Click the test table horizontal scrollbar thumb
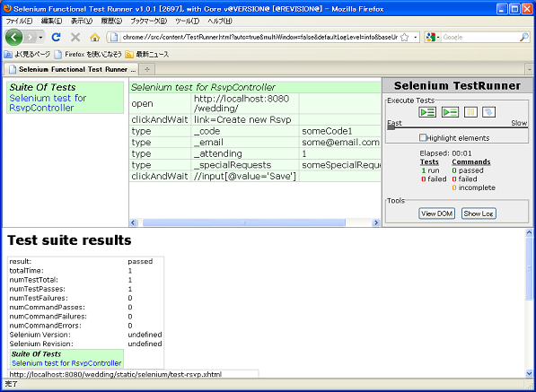This screenshot has height=392, width=536. pyautogui.click(x=243, y=222)
